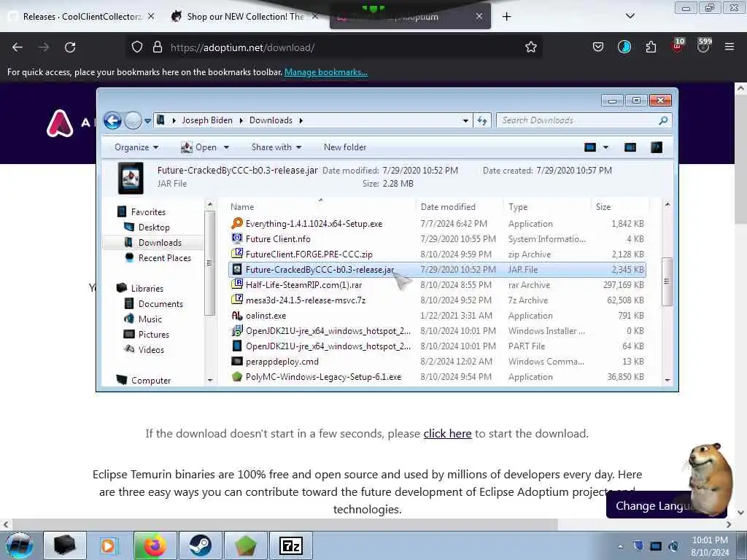Click Explorer back navigation button
Image resolution: width=747 pixels, height=560 pixels.
(x=112, y=120)
